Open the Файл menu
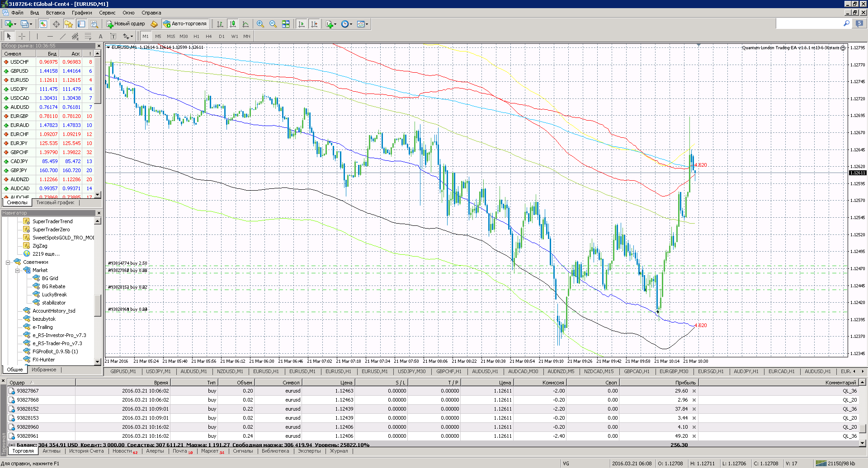This screenshot has height=468, width=868. [17, 13]
